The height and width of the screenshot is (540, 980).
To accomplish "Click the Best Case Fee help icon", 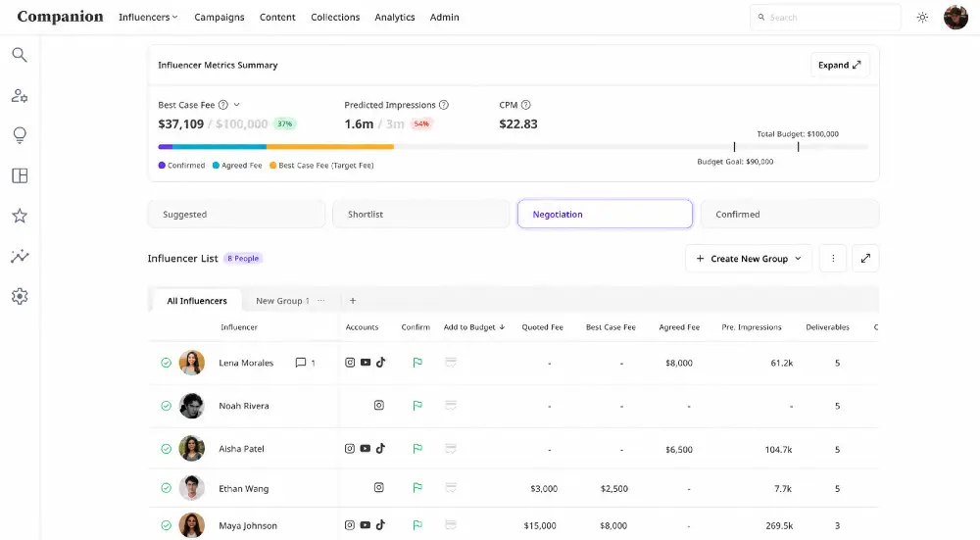I will (x=223, y=105).
